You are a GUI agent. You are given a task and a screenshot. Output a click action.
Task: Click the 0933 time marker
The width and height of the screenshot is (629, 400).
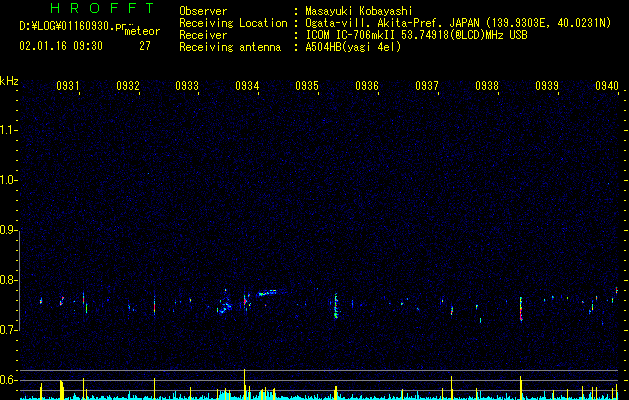coord(187,86)
